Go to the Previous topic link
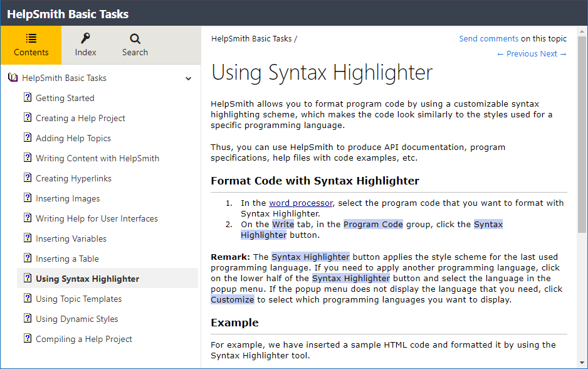Image resolution: width=588 pixels, height=369 pixels. click(x=517, y=54)
